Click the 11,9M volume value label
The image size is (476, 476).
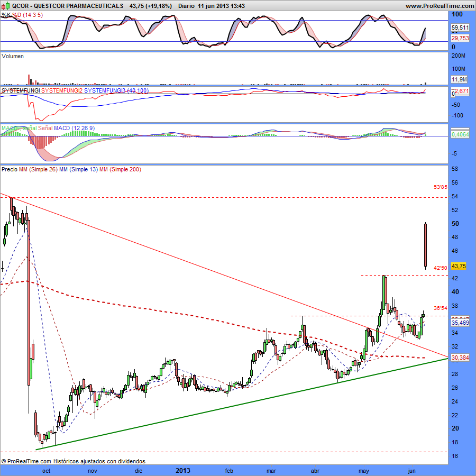(x=459, y=79)
